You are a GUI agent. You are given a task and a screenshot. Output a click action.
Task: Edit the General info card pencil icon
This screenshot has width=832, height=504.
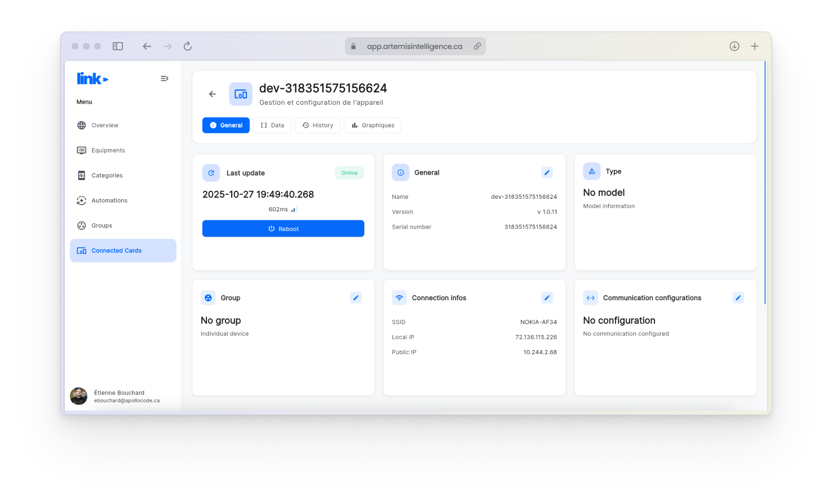point(547,172)
